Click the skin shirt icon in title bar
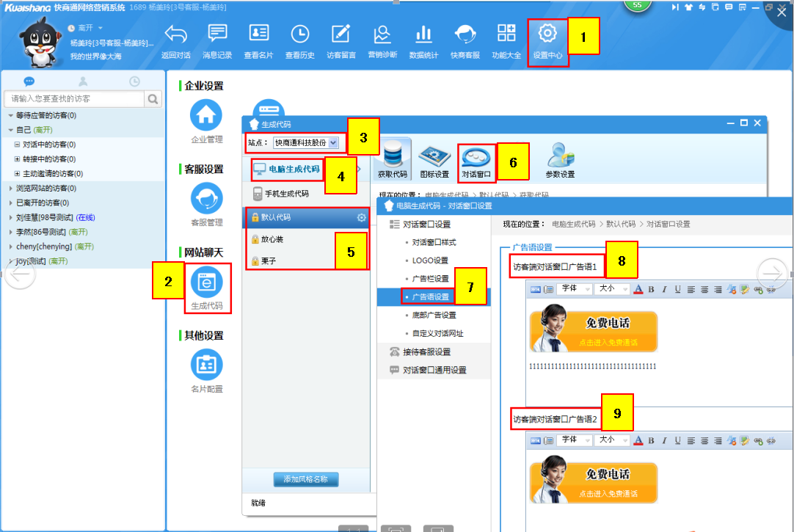794x532 pixels. pyautogui.click(x=688, y=7)
